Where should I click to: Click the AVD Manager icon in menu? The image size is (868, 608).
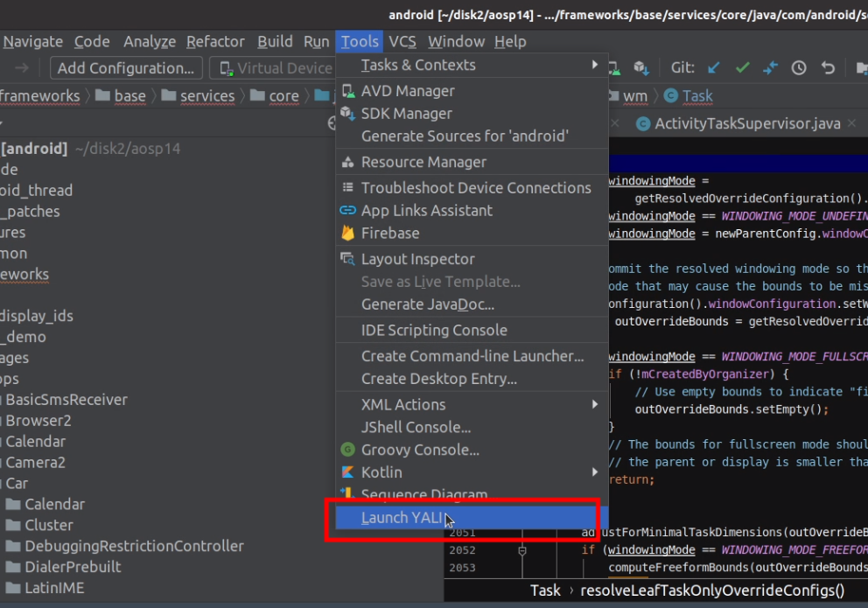click(x=347, y=91)
